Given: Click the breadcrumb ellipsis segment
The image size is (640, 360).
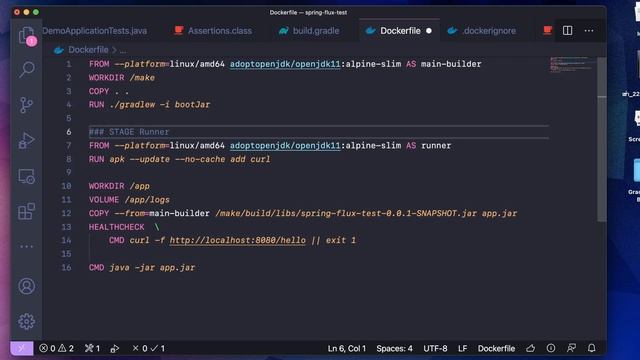Looking at the screenshot, I should (123, 51).
